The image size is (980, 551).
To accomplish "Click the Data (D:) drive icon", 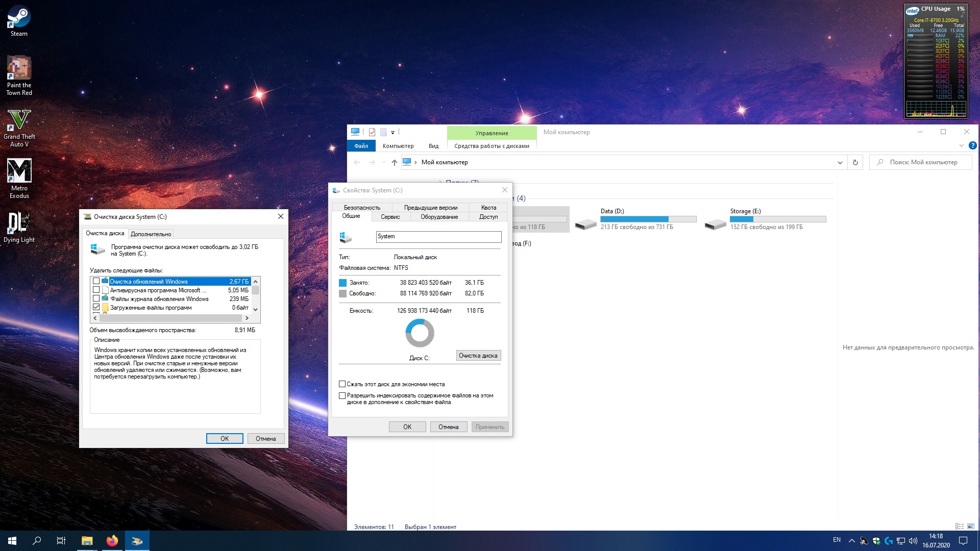I will [x=585, y=223].
